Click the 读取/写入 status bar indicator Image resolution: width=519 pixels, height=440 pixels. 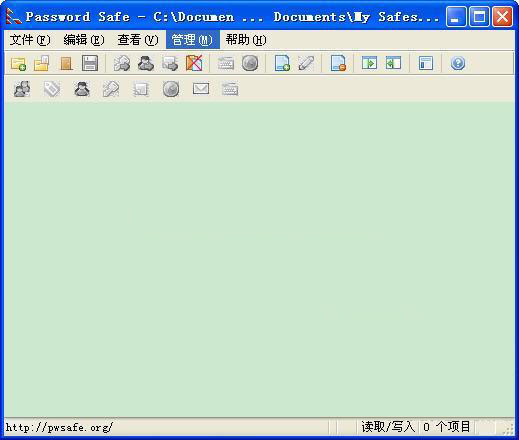(x=388, y=427)
